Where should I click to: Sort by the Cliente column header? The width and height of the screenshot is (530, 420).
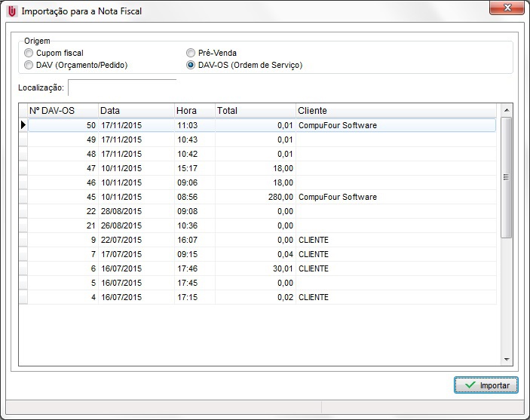[395, 111]
